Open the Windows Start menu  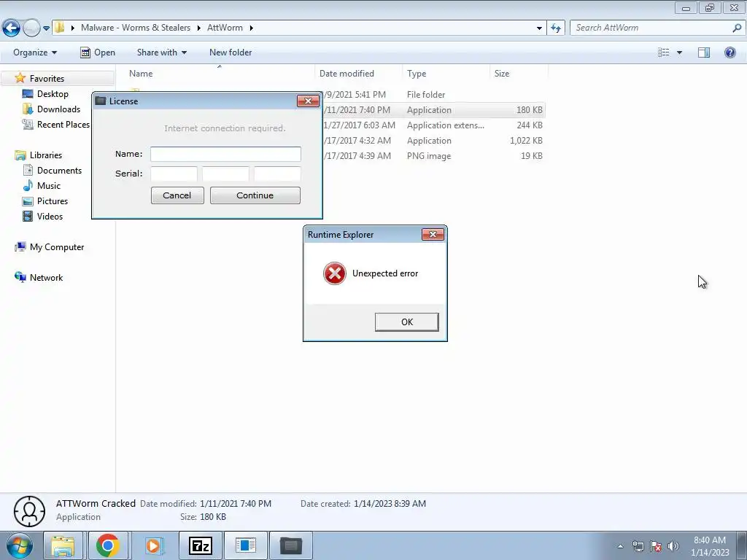19,545
